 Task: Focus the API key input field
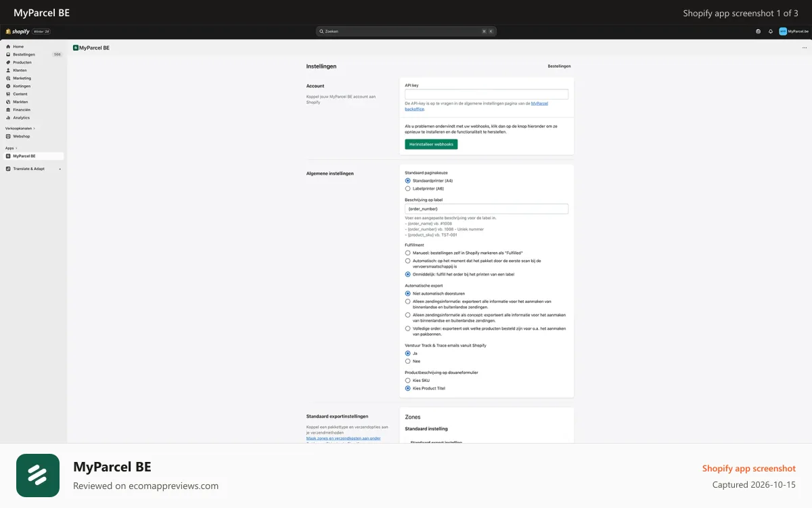point(487,95)
